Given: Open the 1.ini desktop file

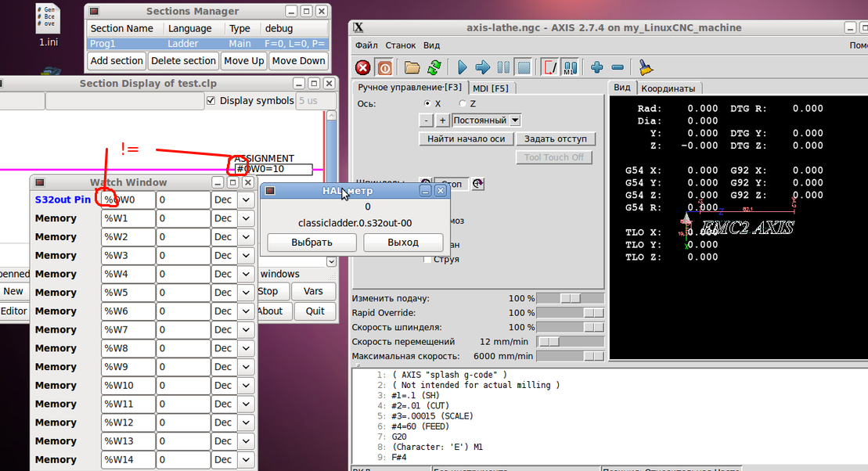Looking at the screenshot, I should point(49,26).
